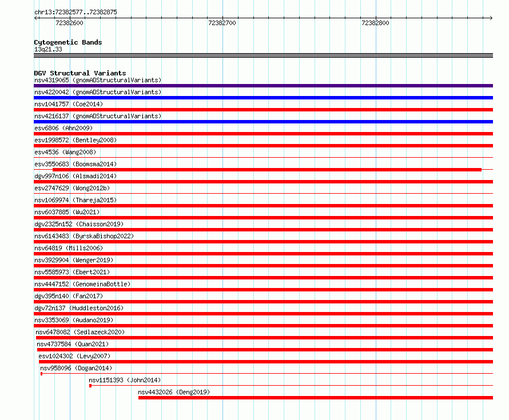Click the gray 13q21.33 cytogenetic band bar
Image resolution: width=509 pixels, height=420 pixels.
coord(263,55)
